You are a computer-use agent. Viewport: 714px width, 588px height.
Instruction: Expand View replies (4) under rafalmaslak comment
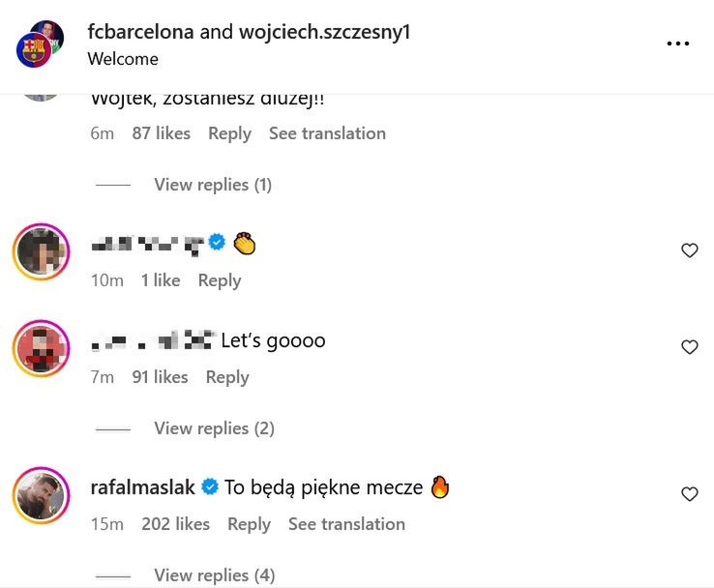(x=214, y=575)
